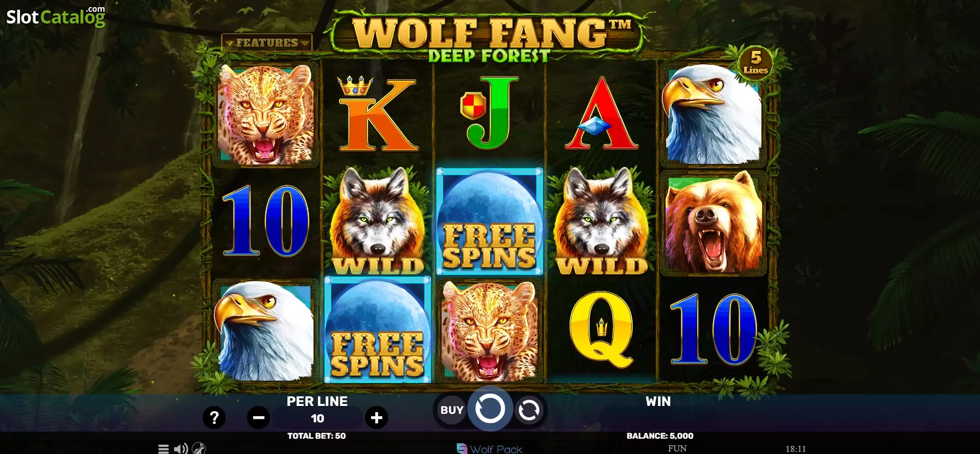Open the hamburger menu icon
Screen dimensions: 980x454
click(163, 449)
